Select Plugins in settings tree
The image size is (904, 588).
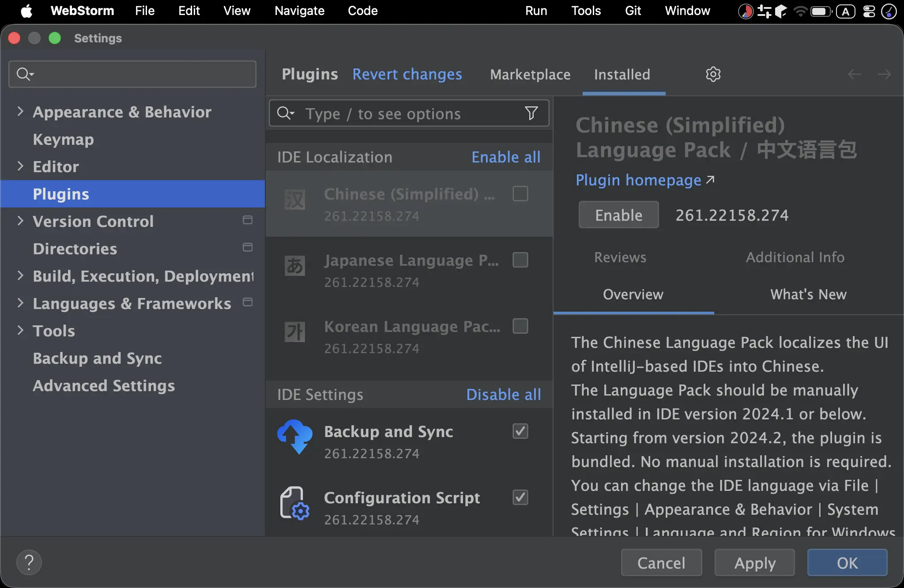click(x=133, y=194)
